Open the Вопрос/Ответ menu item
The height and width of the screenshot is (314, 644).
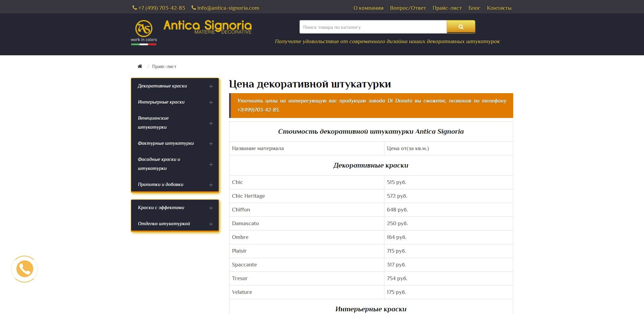408,8
